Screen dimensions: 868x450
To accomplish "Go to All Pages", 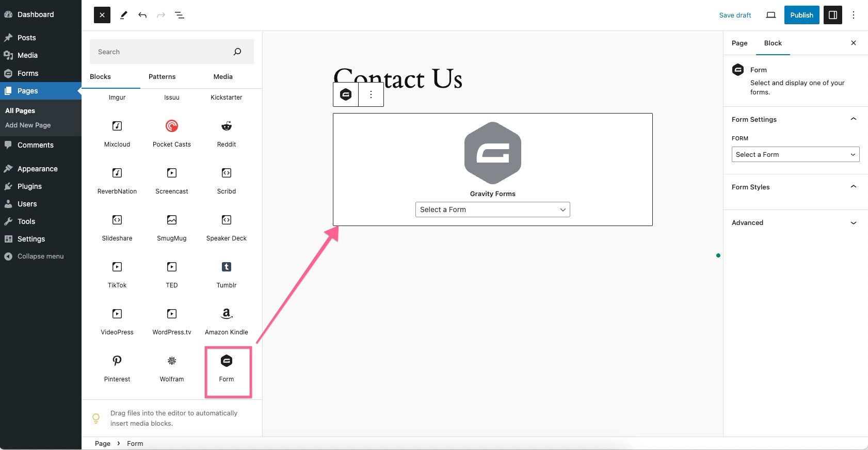I will [x=20, y=110].
